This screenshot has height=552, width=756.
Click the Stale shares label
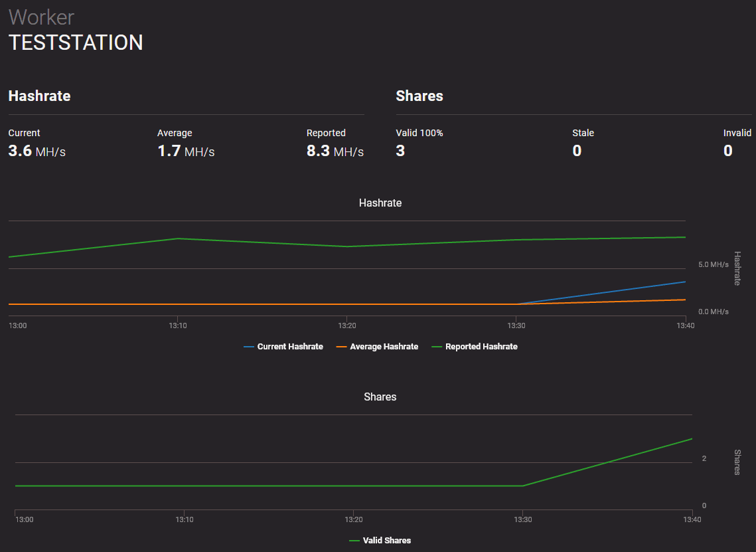tap(583, 133)
